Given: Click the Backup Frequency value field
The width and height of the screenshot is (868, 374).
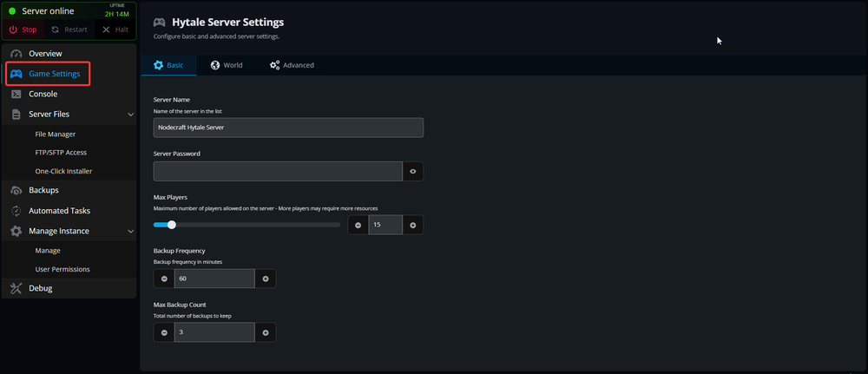Looking at the screenshot, I should (214, 279).
